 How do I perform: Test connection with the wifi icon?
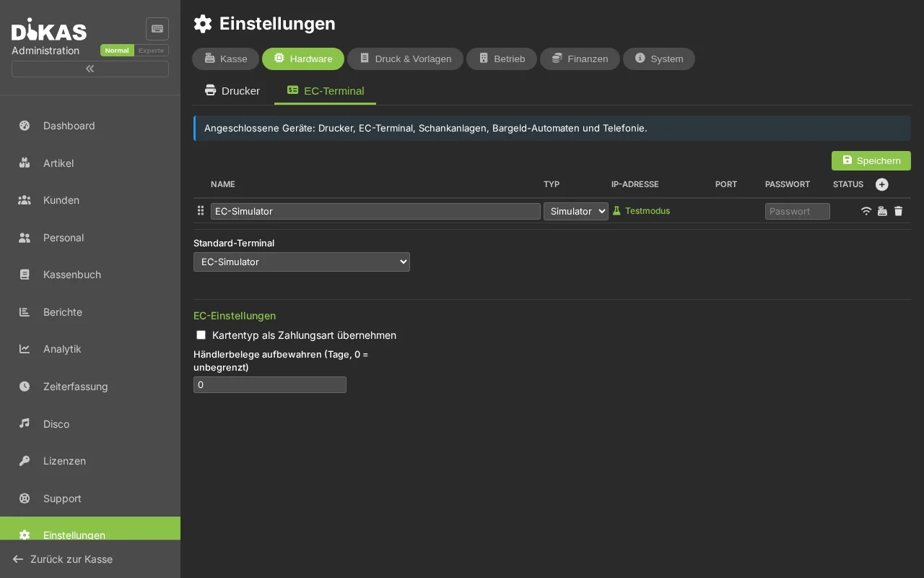[x=866, y=211]
